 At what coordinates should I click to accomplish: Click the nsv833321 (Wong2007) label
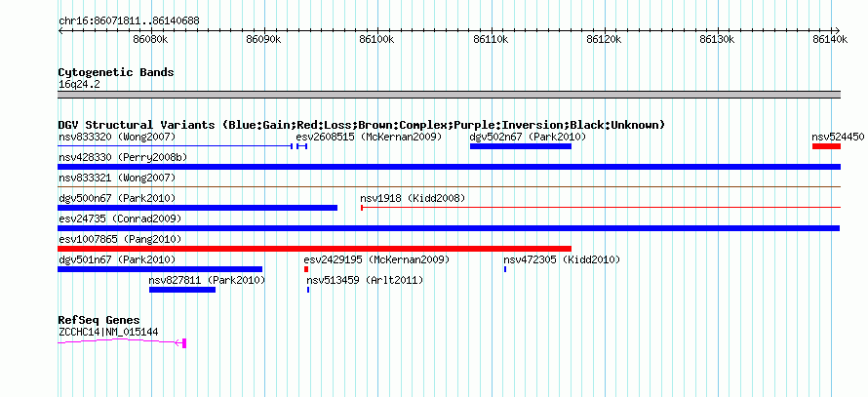click(x=117, y=178)
